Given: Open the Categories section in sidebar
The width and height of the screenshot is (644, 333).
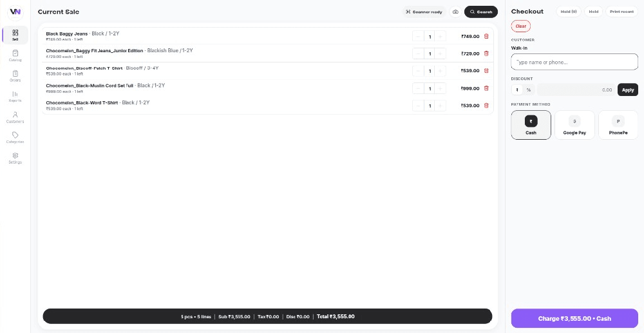Looking at the screenshot, I should 15,138.
